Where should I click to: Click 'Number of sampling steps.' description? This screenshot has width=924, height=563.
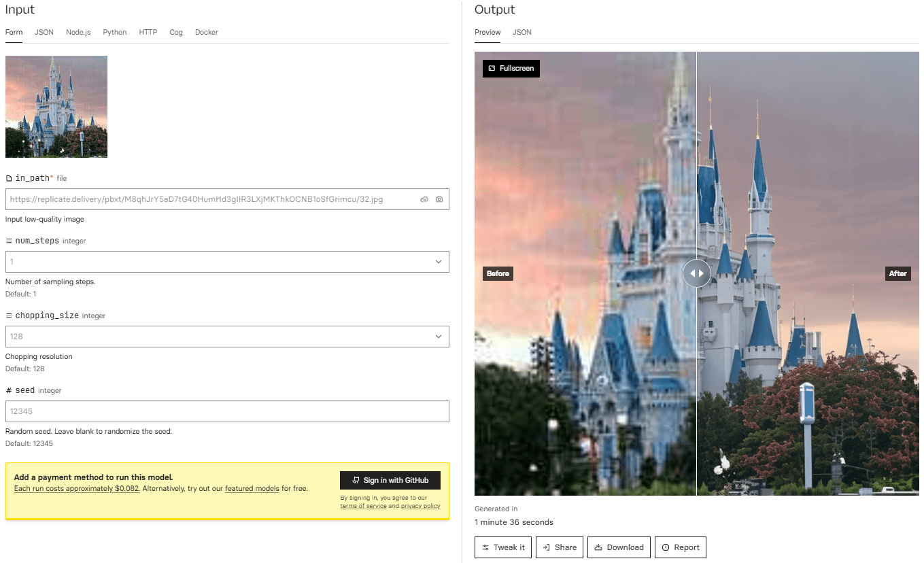click(50, 281)
